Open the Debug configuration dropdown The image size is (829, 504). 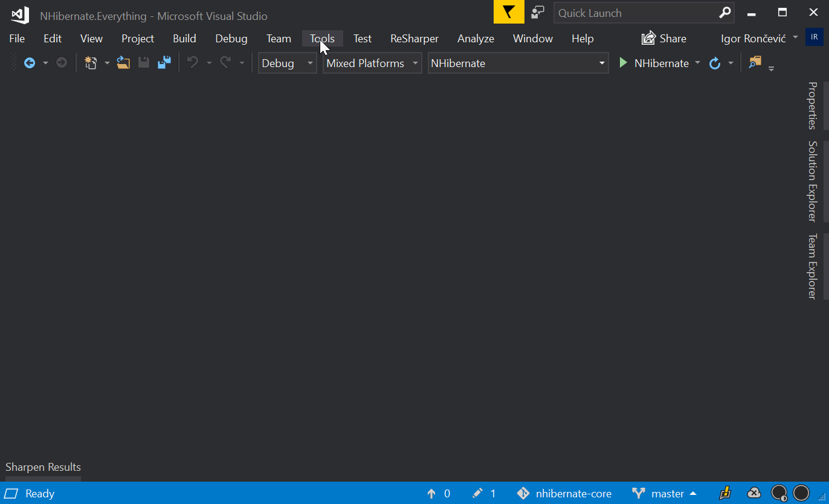[287, 63]
